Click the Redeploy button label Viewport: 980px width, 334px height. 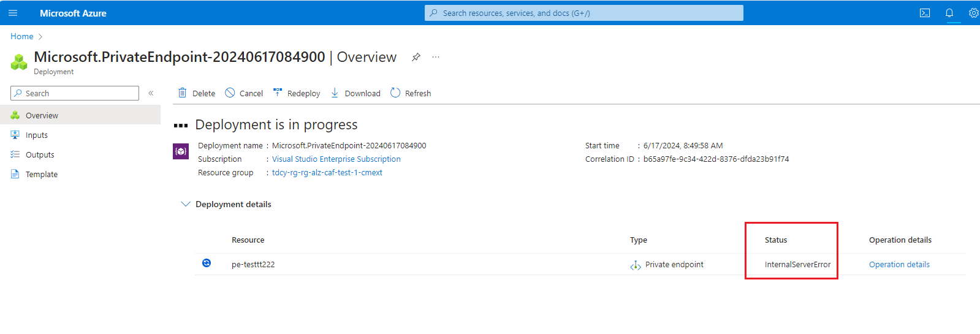(303, 93)
